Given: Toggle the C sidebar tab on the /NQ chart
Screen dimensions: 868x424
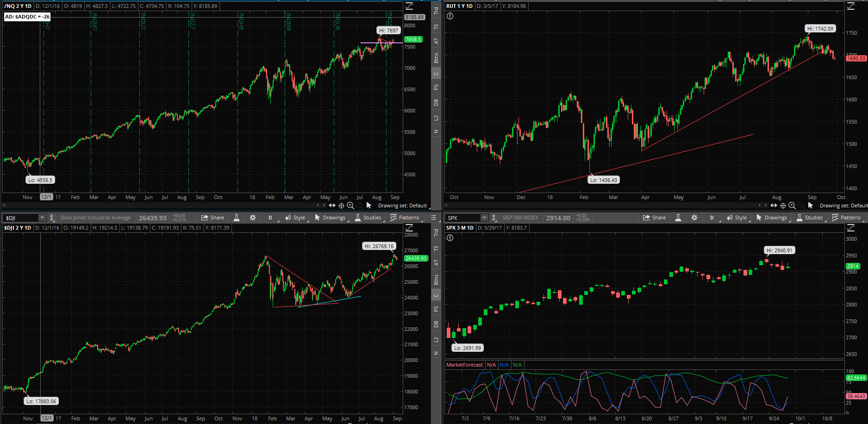Looking at the screenshot, I should [436, 73].
